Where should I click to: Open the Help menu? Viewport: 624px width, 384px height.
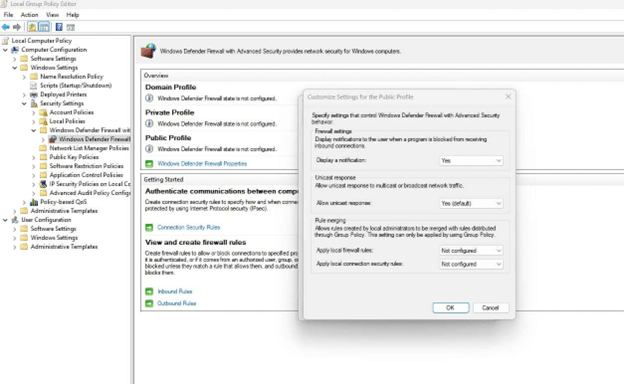pos(73,15)
